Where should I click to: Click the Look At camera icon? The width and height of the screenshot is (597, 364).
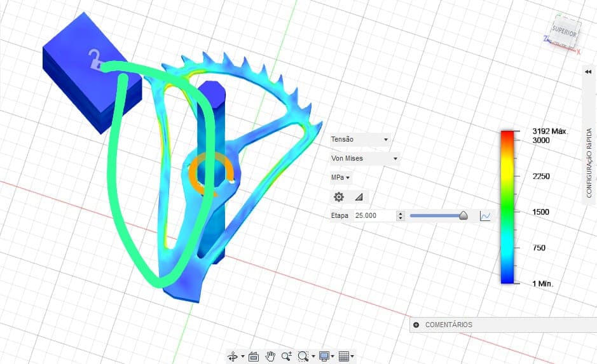pyautogui.click(x=254, y=356)
